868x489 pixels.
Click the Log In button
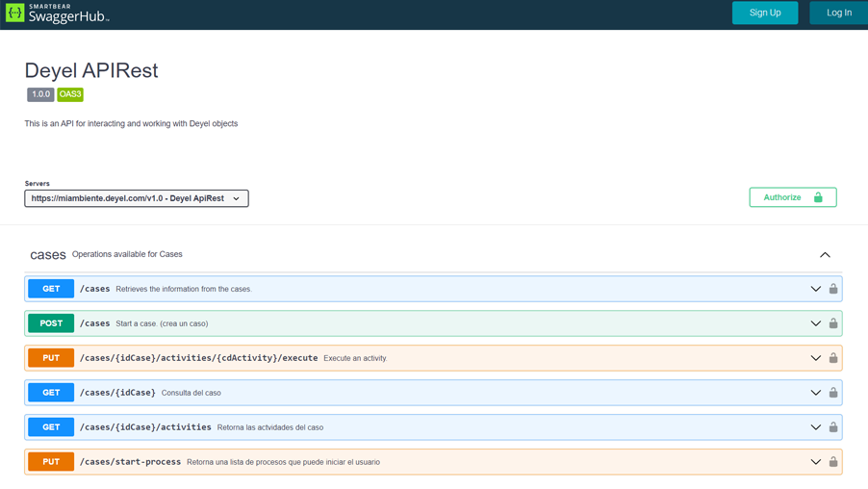tap(839, 13)
